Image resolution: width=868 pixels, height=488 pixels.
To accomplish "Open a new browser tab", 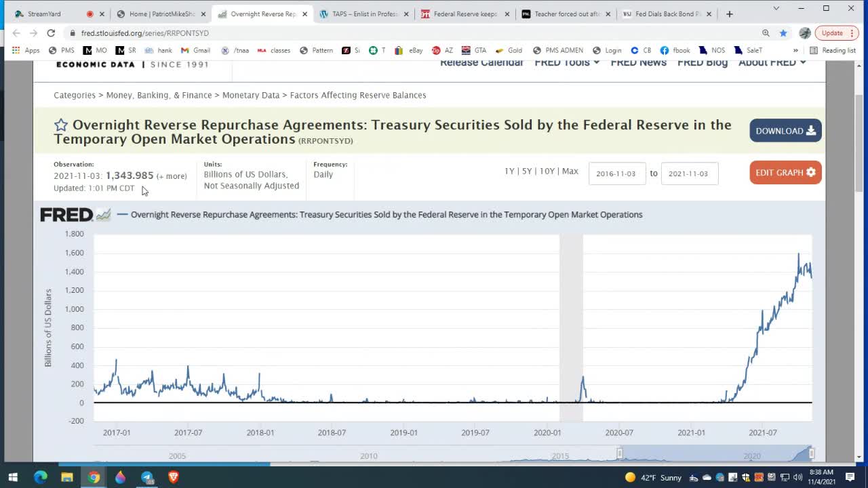I will pyautogui.click(x=730, y=14).
